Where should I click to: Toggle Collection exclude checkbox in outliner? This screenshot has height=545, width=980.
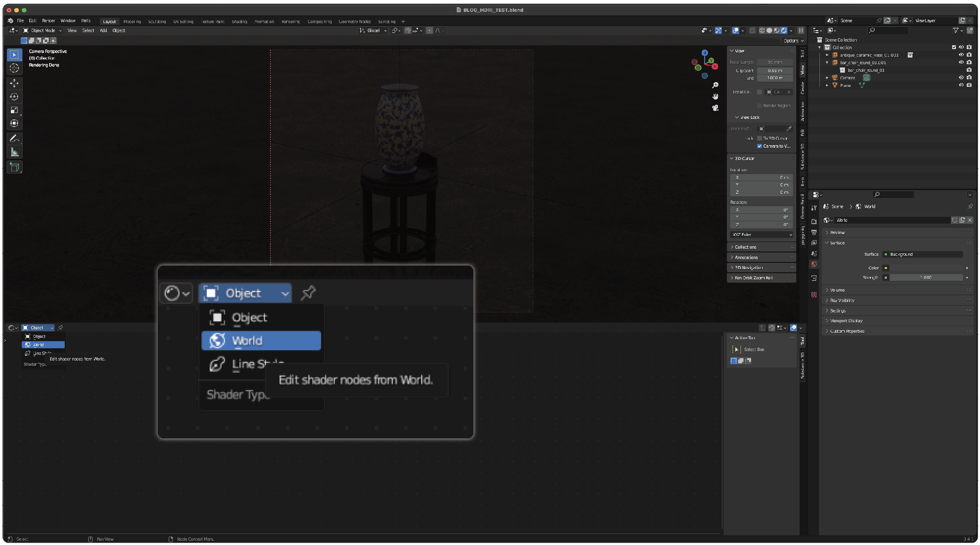pyautogui.click(x=954, y=48)
